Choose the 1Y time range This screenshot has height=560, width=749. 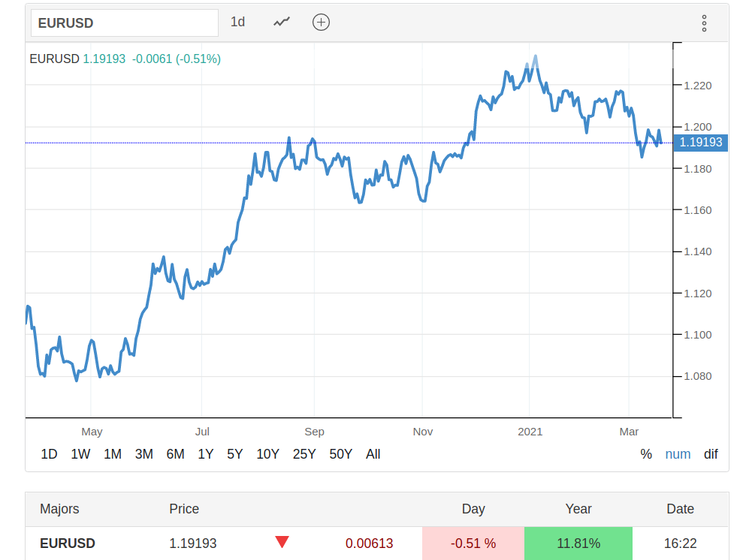click(x=205, y=454)
